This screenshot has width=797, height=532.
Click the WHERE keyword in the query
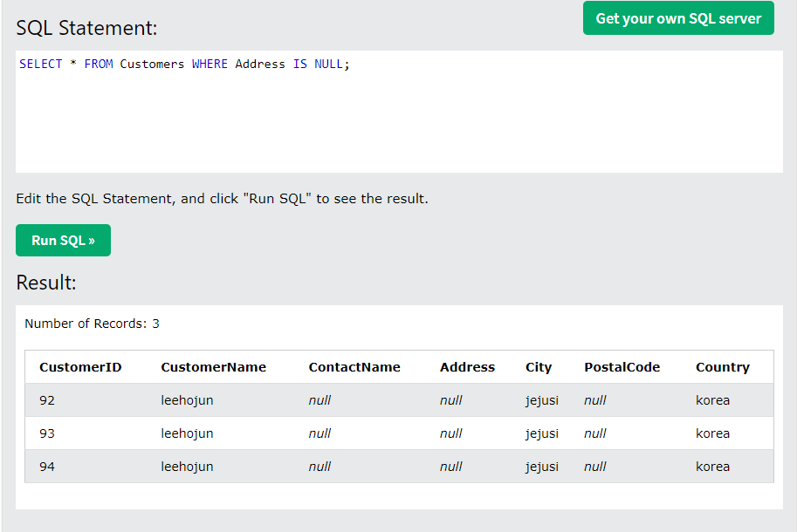tap(210, 64)
